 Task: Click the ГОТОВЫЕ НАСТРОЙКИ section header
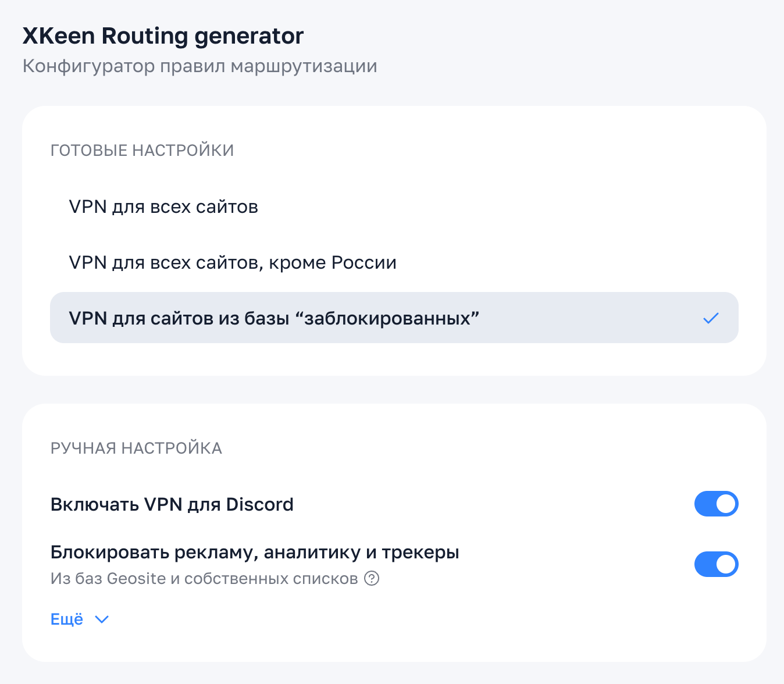pyautogui.click(x=142, y=151)
